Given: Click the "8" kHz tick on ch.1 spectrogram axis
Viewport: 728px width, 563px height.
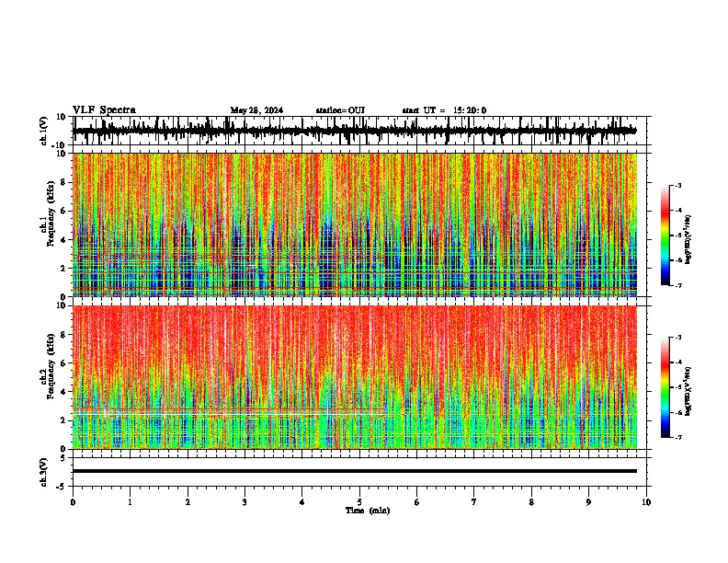Looking at the screenshot, I should click(64, 182).
